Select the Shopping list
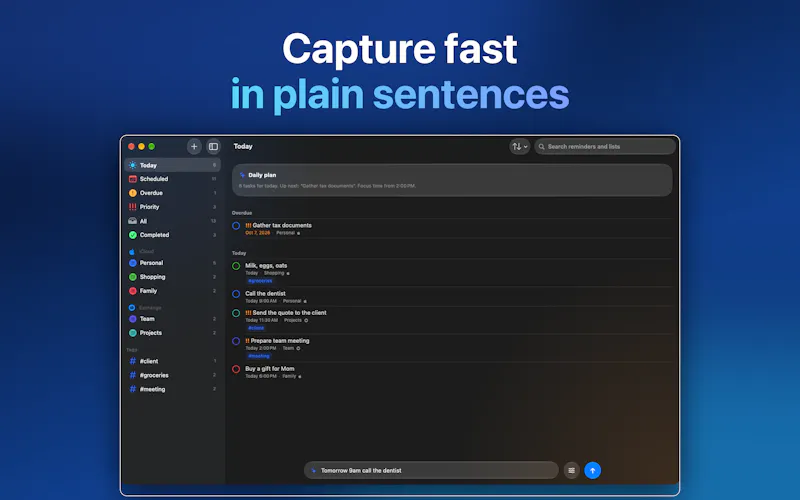The height and width of the screenshot is (500, 800). 172,277
